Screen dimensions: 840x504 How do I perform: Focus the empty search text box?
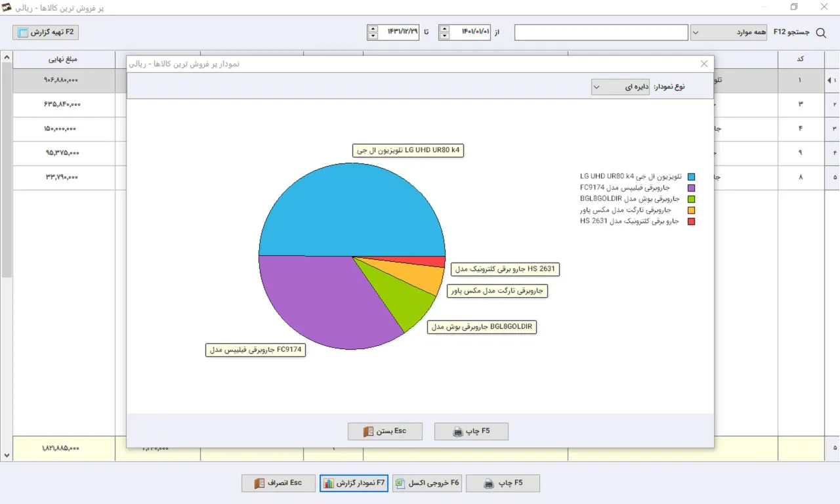pyautogui.click(x=601, y=32)
